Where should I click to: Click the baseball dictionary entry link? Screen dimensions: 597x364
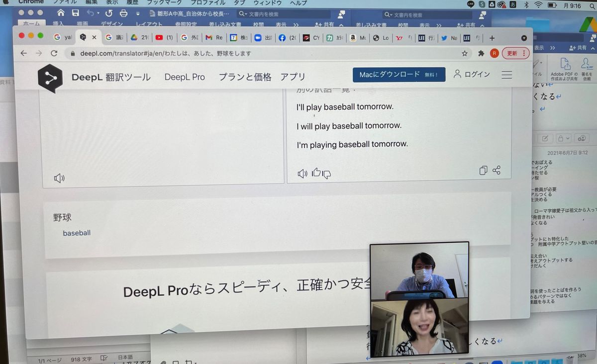click(77, 233)
